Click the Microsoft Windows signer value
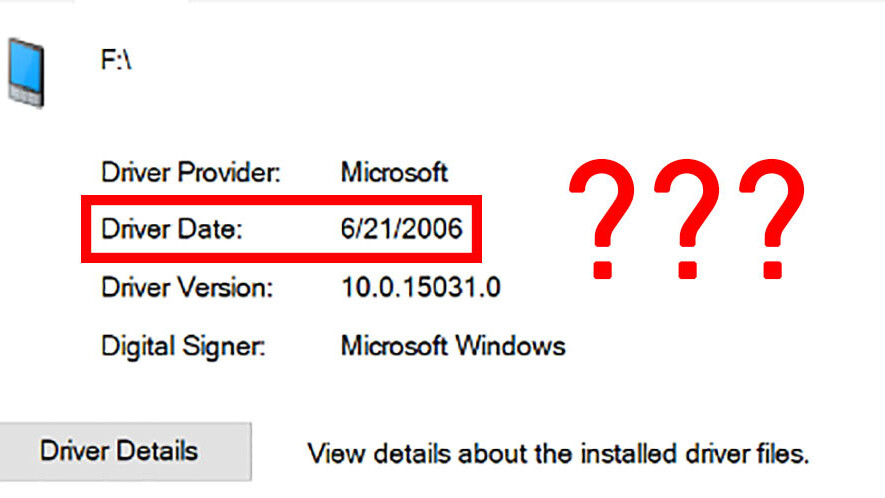885x498 pixels. [453, 347]
